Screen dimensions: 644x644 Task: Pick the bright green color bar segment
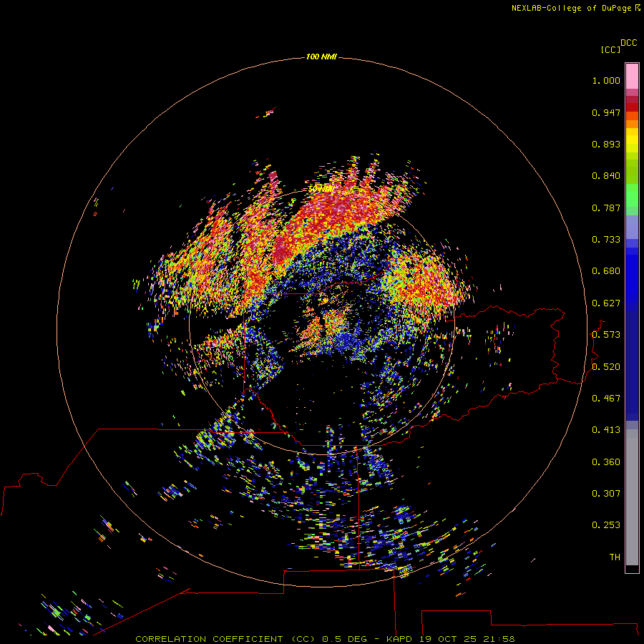[x=632, y=195]
